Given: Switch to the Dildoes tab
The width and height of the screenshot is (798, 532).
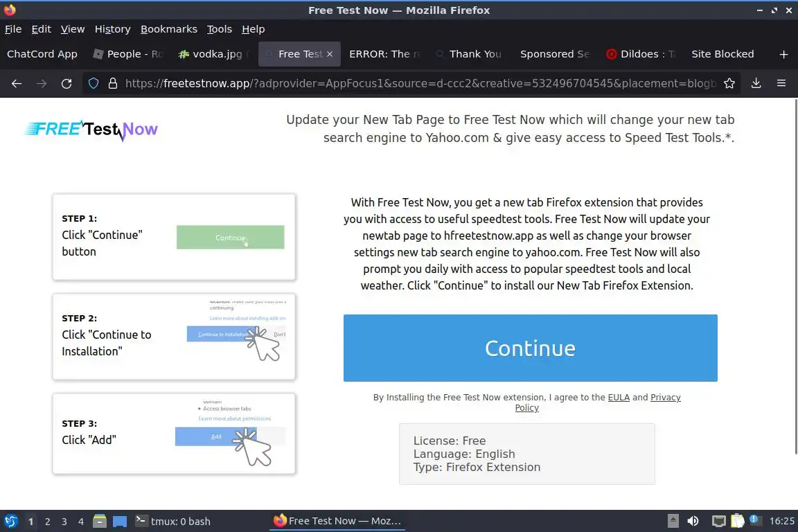Looking at the screenshot, I should [641, 54].
